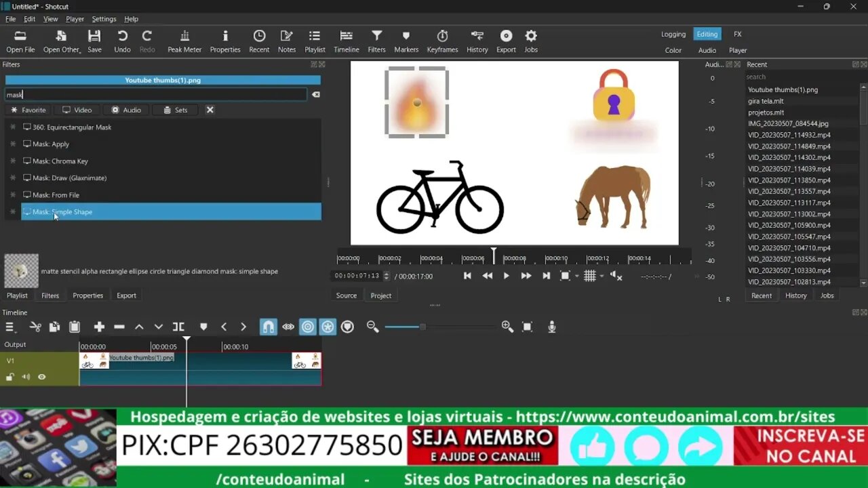The height and width of the screenshot is (488, 868).
Task: Skip to the next point
Action: (x=546, y=276)
